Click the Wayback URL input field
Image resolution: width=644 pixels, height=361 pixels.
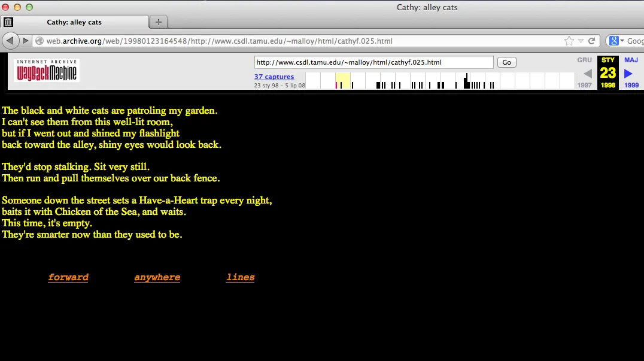tap(373, 62)
